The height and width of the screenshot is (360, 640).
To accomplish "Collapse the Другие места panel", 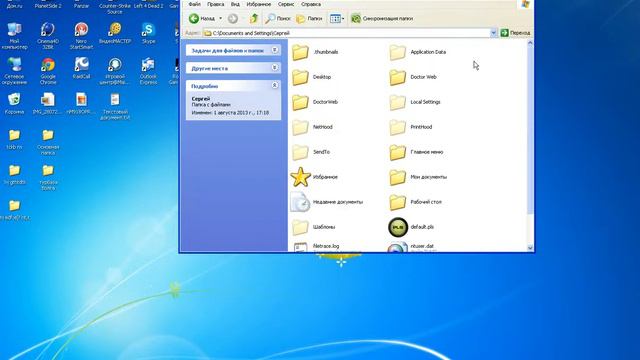I will click(x=275, y=68).
